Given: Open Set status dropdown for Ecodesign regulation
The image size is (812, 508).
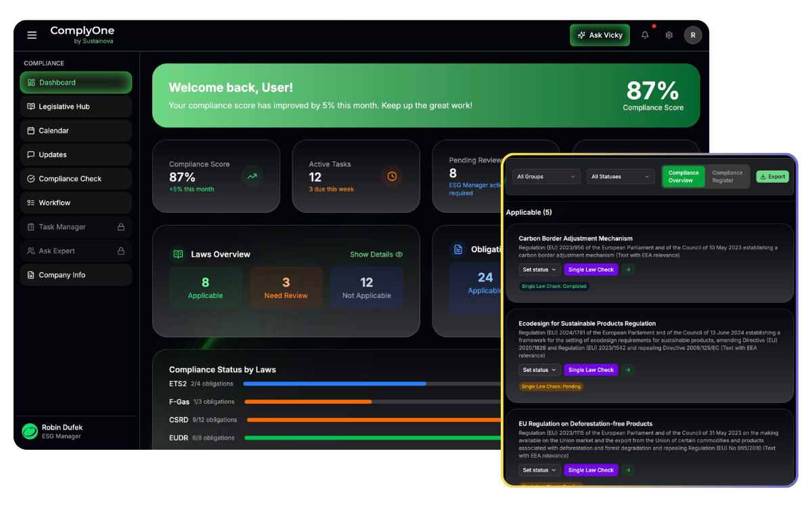Looking at the screenshot, I should 540,370.
